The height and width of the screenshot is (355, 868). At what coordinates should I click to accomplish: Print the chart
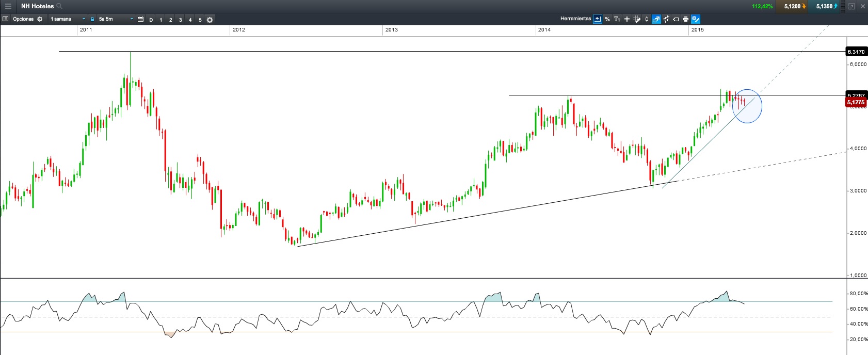[686, 19]
